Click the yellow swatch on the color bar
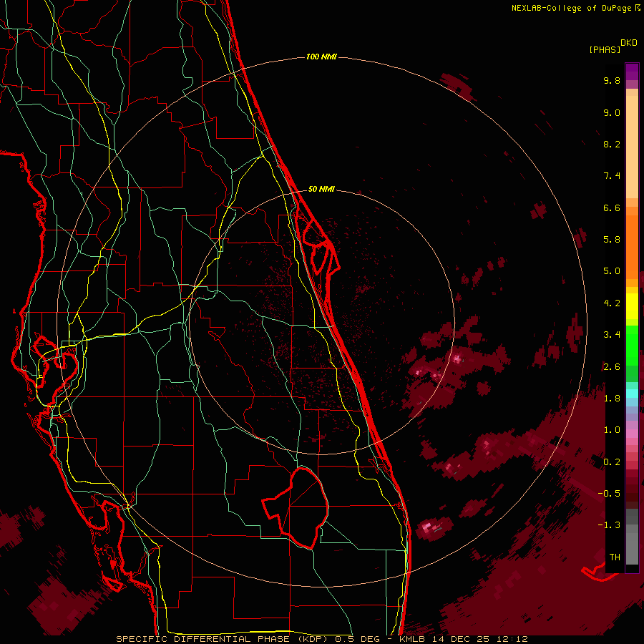644x644 pixels. [632, 308]
